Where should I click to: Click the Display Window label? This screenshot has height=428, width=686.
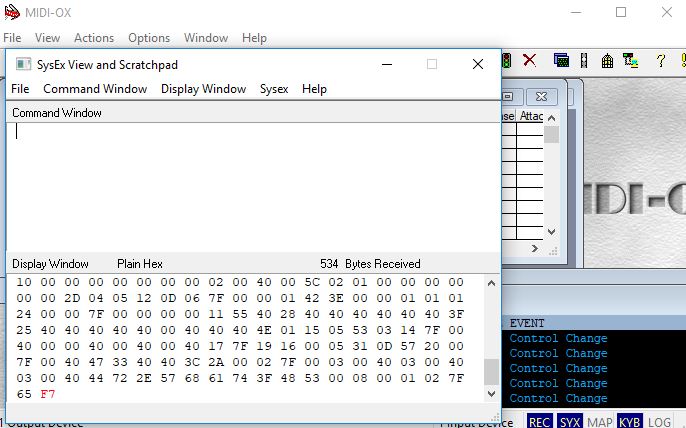(x=50, y=264)
